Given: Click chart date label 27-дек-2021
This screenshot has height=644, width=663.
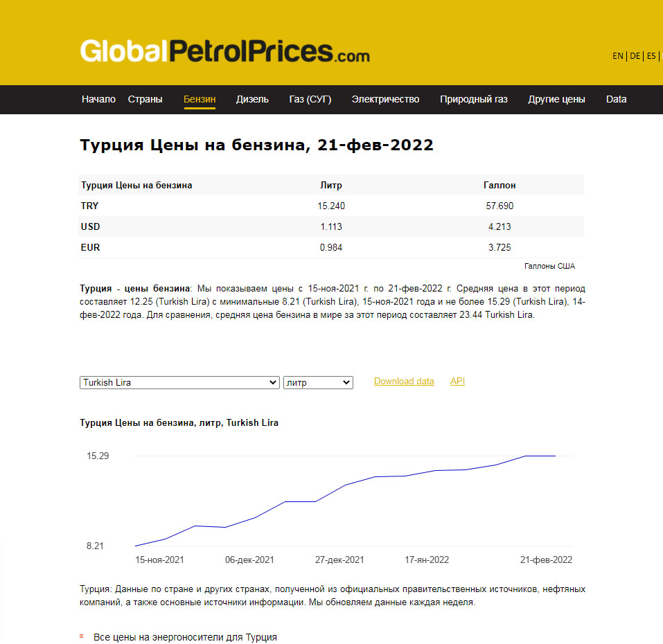Looking at the screenshot, I should [x=339, y=560].
